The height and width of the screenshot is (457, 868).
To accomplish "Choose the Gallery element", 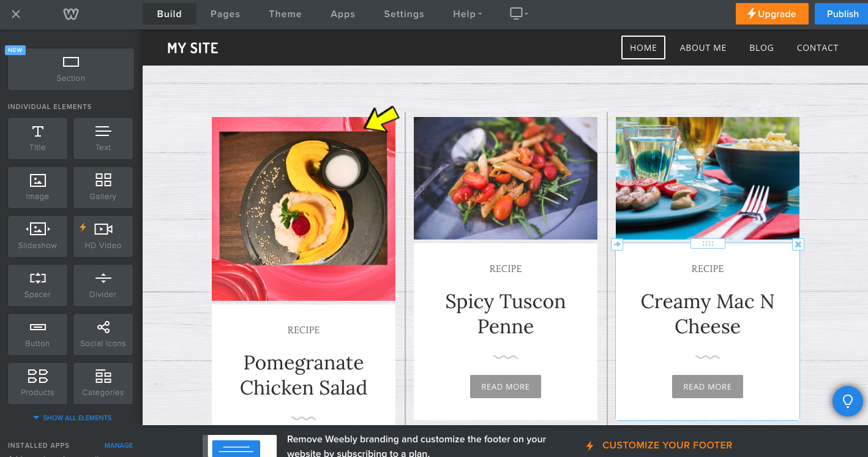I will [103, 187].
